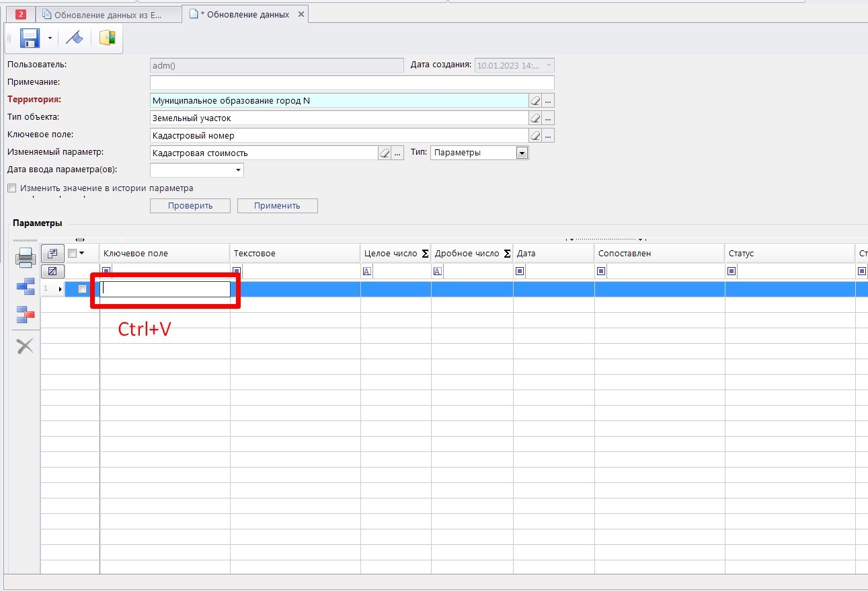The height and width of the screenshot is (592, 868).
Task: Click the Дата column header
Action: pyautogui.click(x=554, y=254)
